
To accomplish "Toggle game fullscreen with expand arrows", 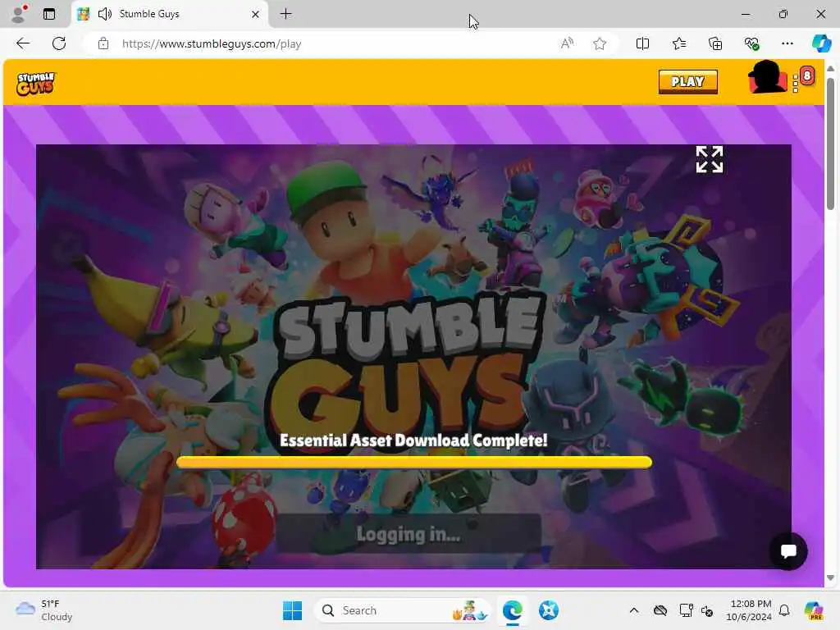I will point(710,160).
